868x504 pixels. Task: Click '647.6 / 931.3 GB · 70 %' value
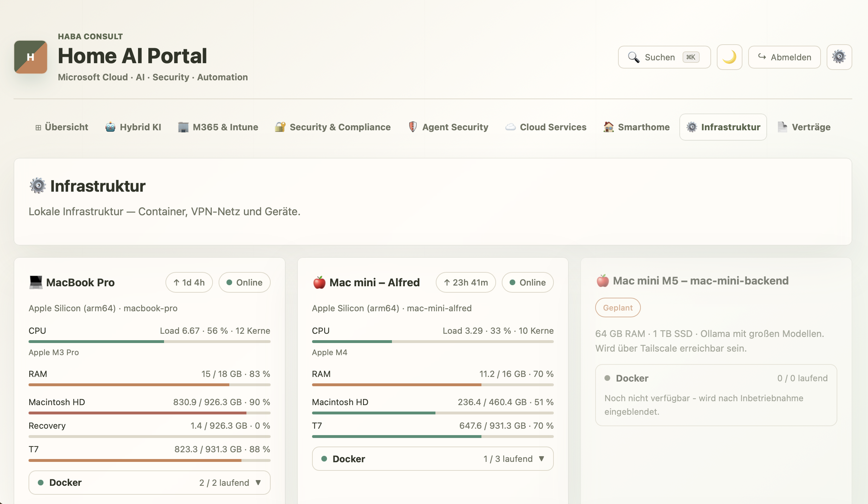[x=506, y=426]
